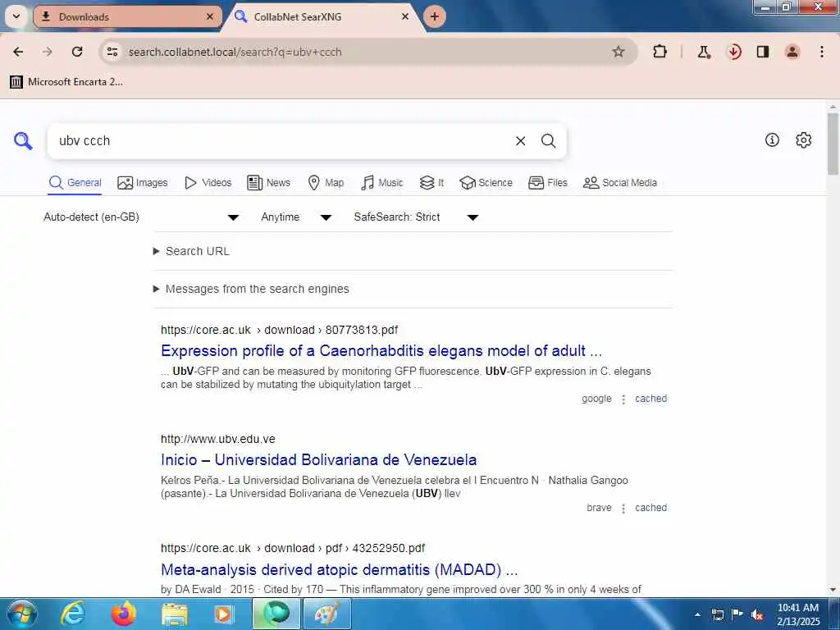Image resolution: width=840 pixels, height=630 pixels.
Task: Close the Downloads tab
Action: point(210,16)
